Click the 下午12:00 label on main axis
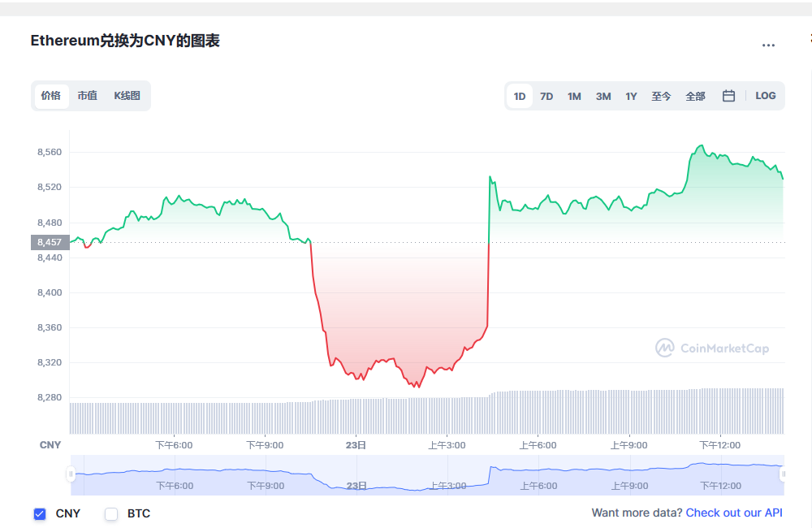The width and height of the screenshot is (812, 528). coord(719,445)
